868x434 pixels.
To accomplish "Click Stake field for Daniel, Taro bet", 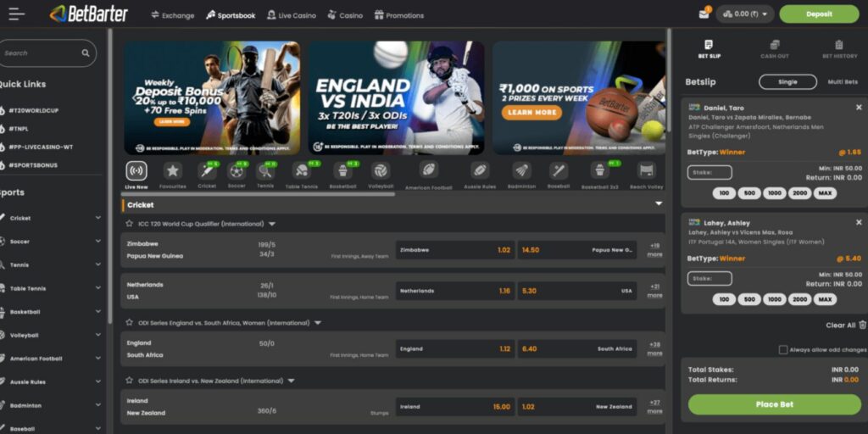I will 709,173.
